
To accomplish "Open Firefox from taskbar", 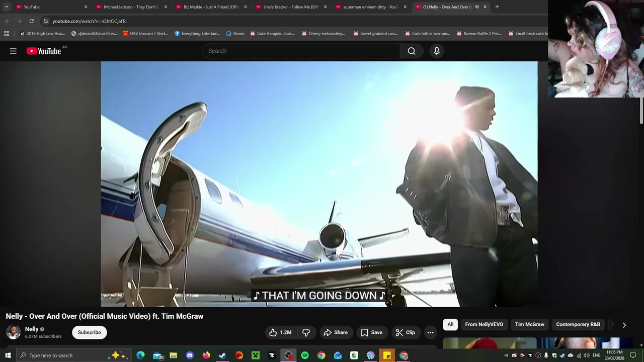I will click(x=206, y=355).
